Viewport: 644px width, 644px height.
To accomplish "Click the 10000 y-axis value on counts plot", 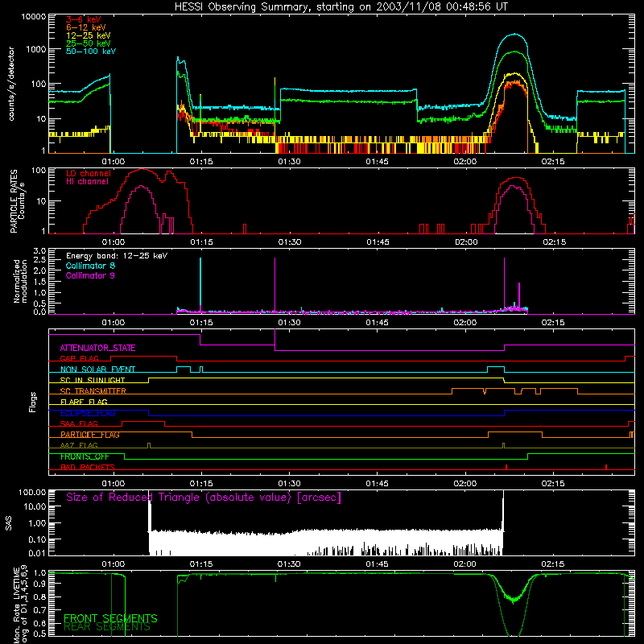I will click(34, 16).
